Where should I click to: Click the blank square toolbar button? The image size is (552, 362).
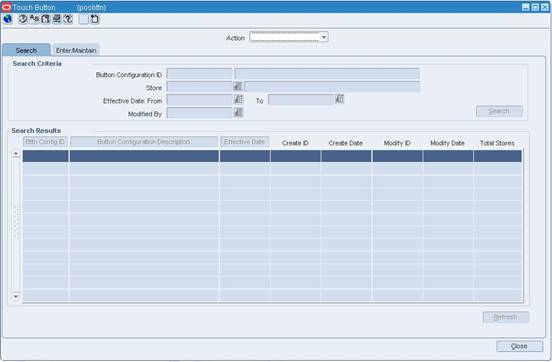(83, 19)
